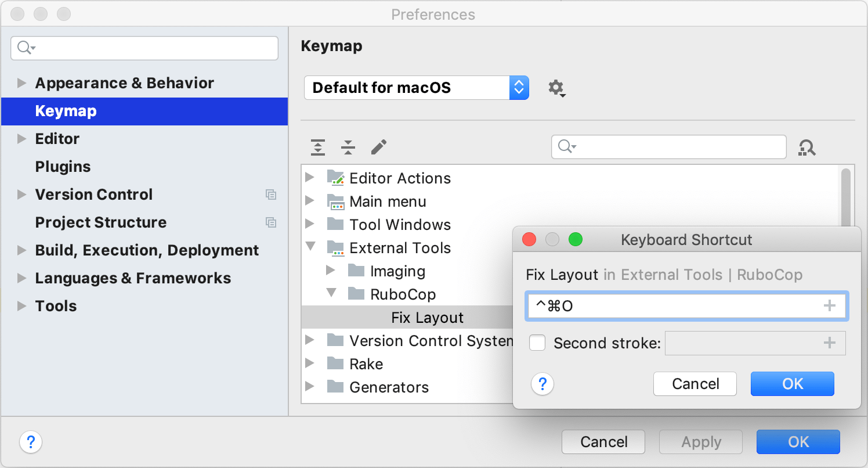Click the Find Actions by Shortcut magnifier icon

pos(806,147)
